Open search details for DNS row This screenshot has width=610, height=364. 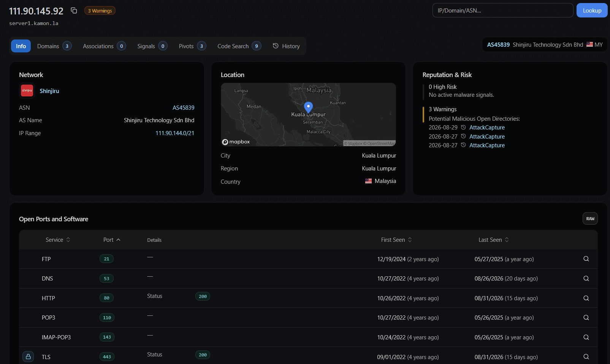click(x=586, y=279)
